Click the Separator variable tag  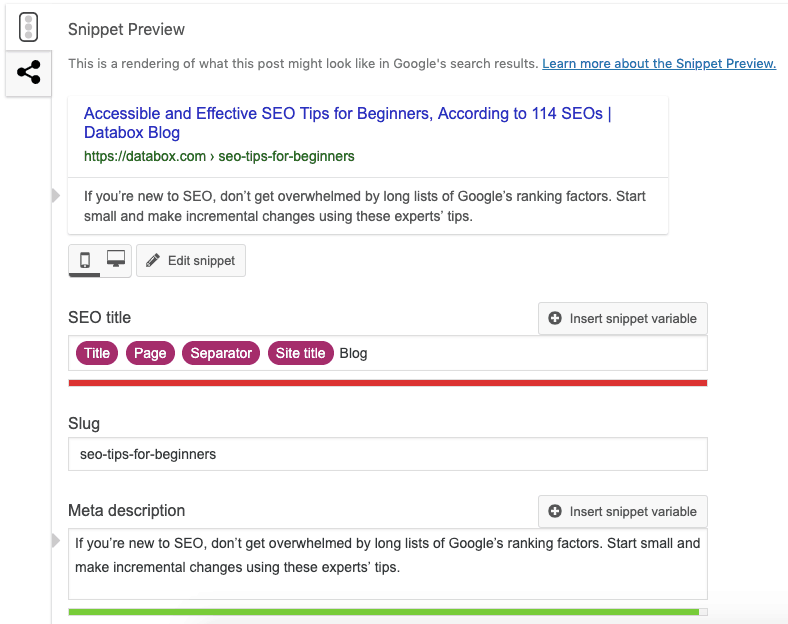click(221, 353)
